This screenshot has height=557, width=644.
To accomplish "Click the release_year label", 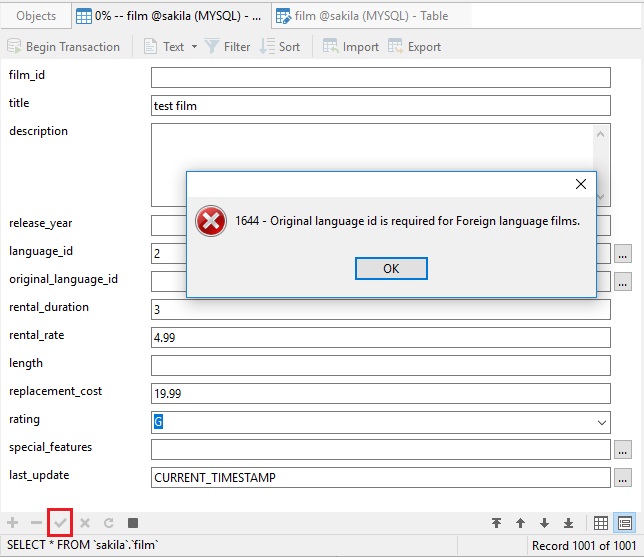I will point(41,223).
